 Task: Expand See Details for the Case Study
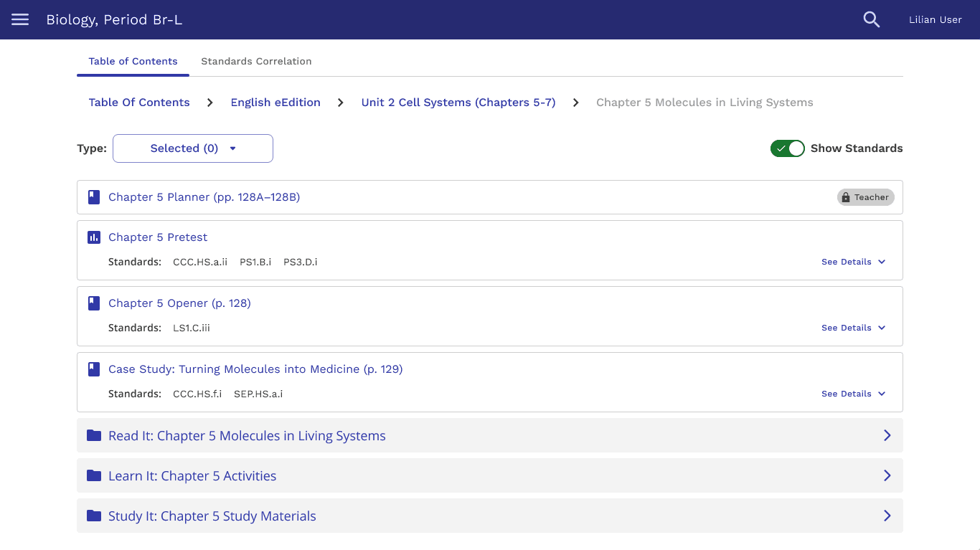[x=854, y=394]
